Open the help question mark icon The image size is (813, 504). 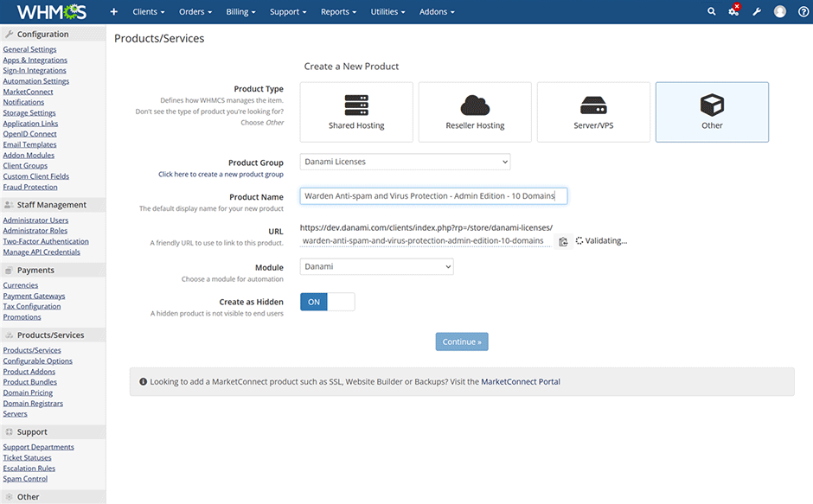(x=803, y=11)
